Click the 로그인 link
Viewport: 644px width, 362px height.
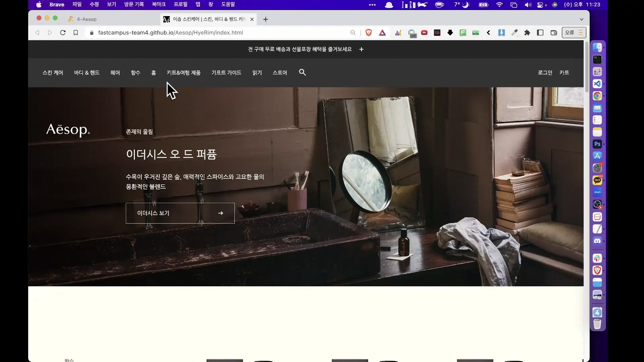545,73
